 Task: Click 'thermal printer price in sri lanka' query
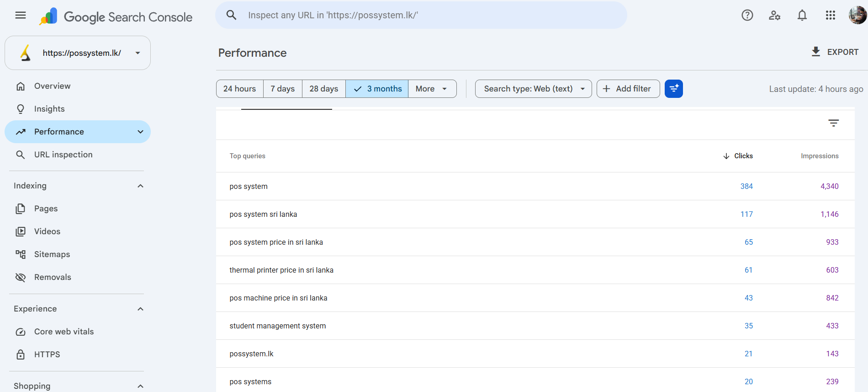tap(281, 270)
